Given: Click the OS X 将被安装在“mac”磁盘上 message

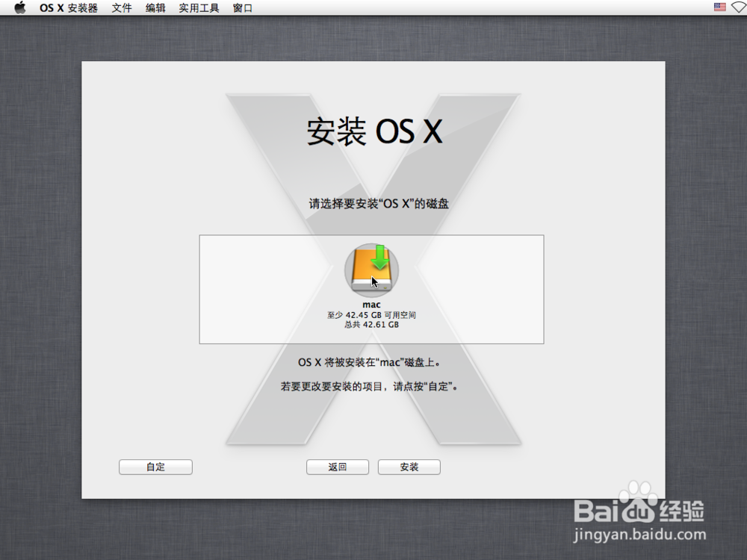Looking at the screenshot, I should point(370,362).
